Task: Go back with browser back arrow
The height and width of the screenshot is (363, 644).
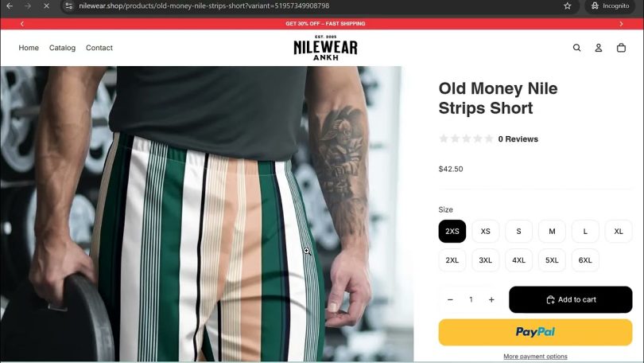Action: 10,6
